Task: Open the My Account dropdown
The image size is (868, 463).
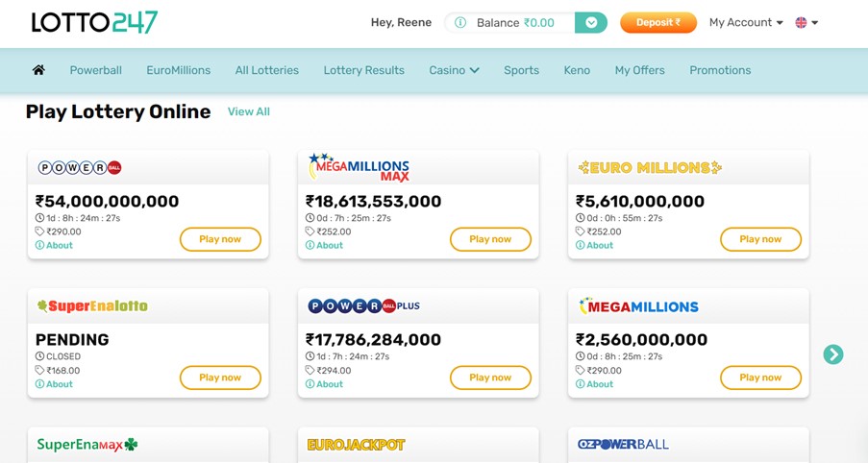Action: coord(746,23)
